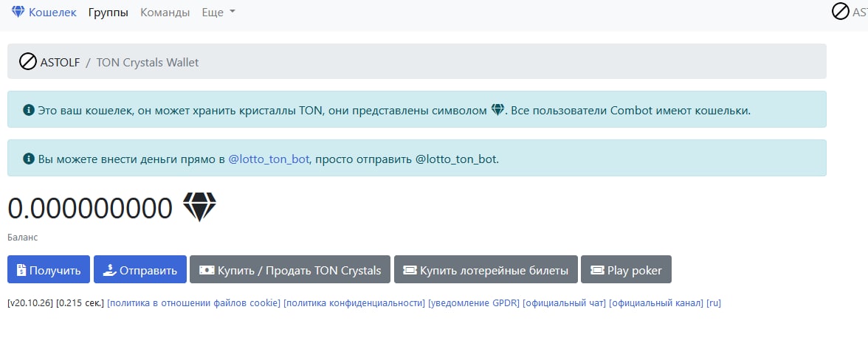The height and width of the screenshot is (346, 868).
Task: Click the ticket icon on the Play poker button
Action: pyautogui.click(x=597, y=270)
